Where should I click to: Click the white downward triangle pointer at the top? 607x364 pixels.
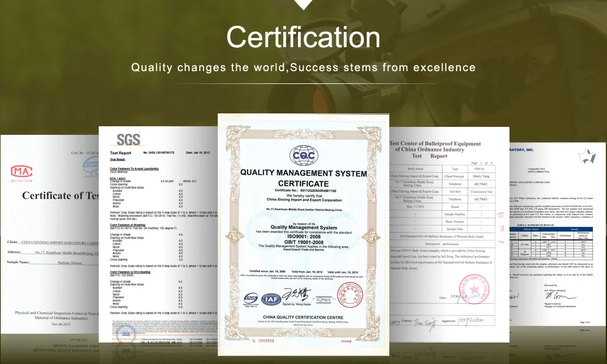click(303, 4)
